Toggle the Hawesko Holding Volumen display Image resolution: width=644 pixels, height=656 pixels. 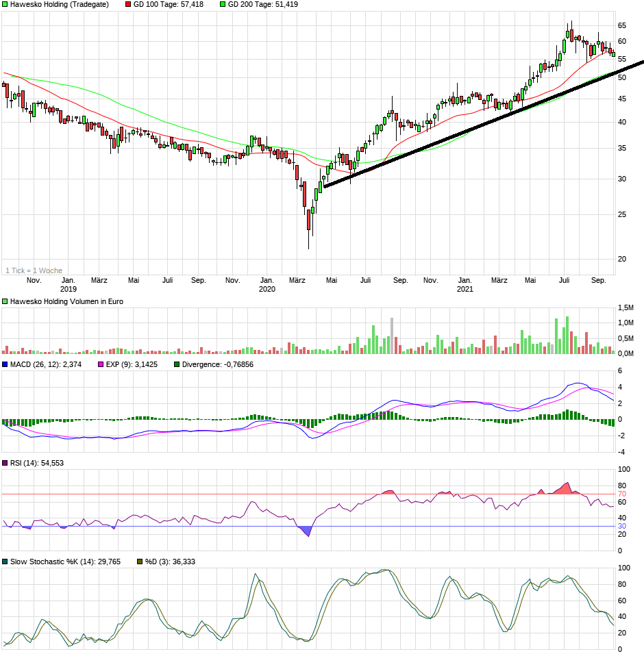pyautogui.click(x=5, y=301)
